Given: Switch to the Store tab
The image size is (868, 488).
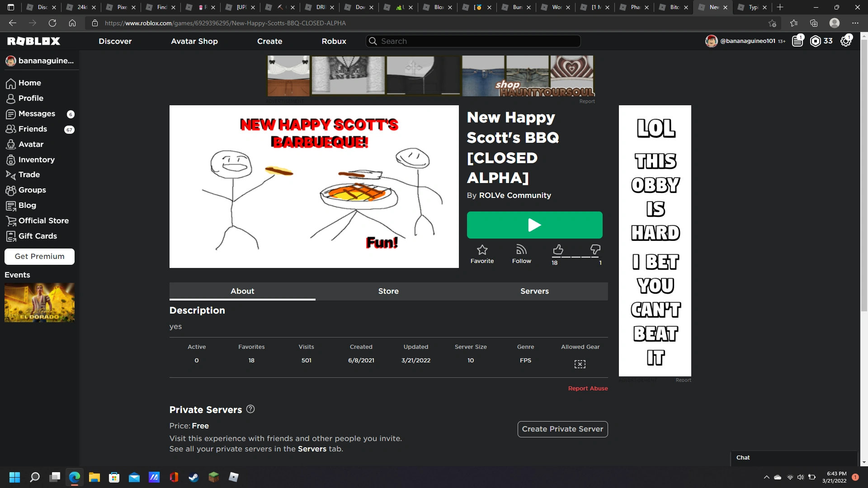Looking at the screenshot, I should [388, 291].
